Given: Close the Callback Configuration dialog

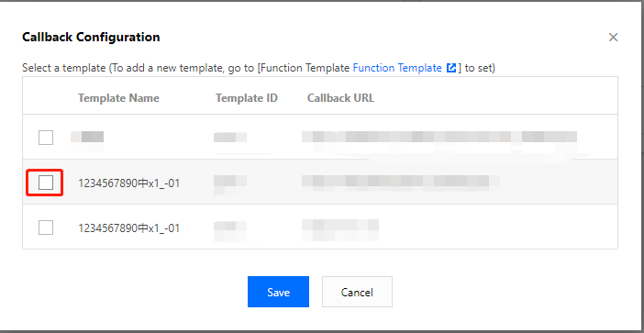Looking at the screenshot, I should (613, 38).
